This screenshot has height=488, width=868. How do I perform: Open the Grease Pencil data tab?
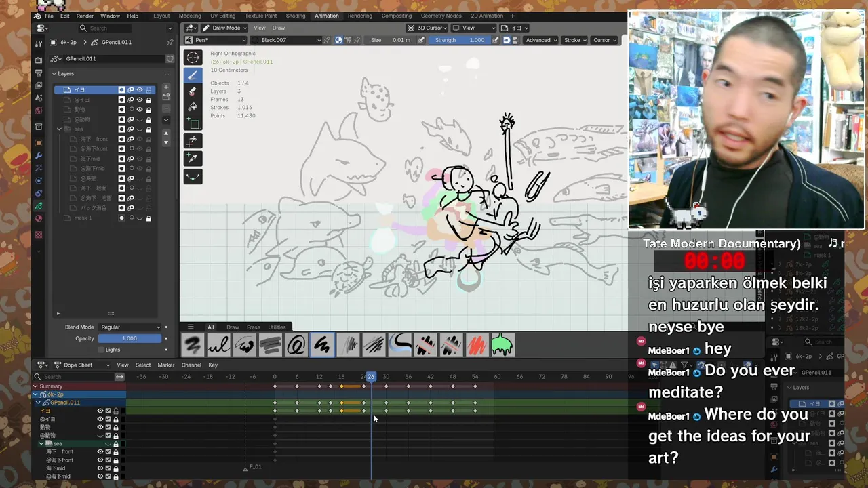pyautogui.click(x=39, y=206)
